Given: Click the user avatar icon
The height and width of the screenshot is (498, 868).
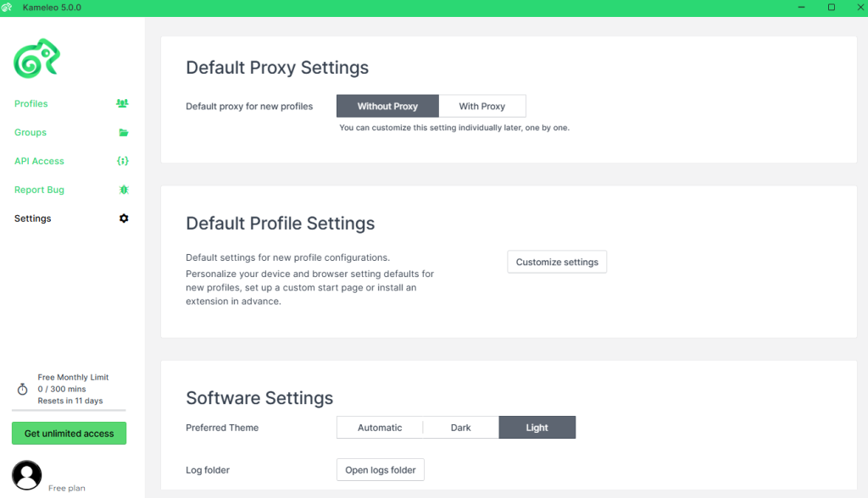Looking at the screenshot, I should (26, 475).
